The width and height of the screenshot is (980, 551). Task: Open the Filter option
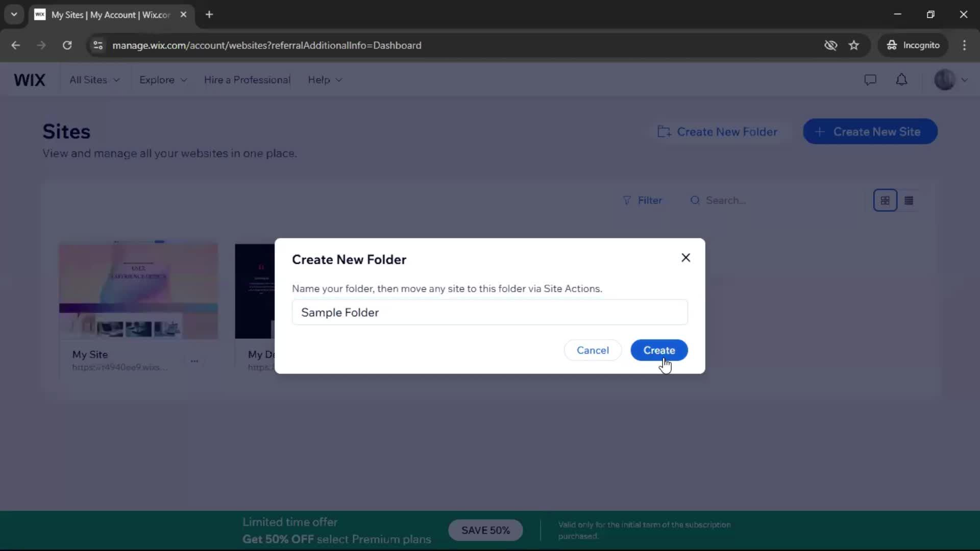click(x=642, y=201)
